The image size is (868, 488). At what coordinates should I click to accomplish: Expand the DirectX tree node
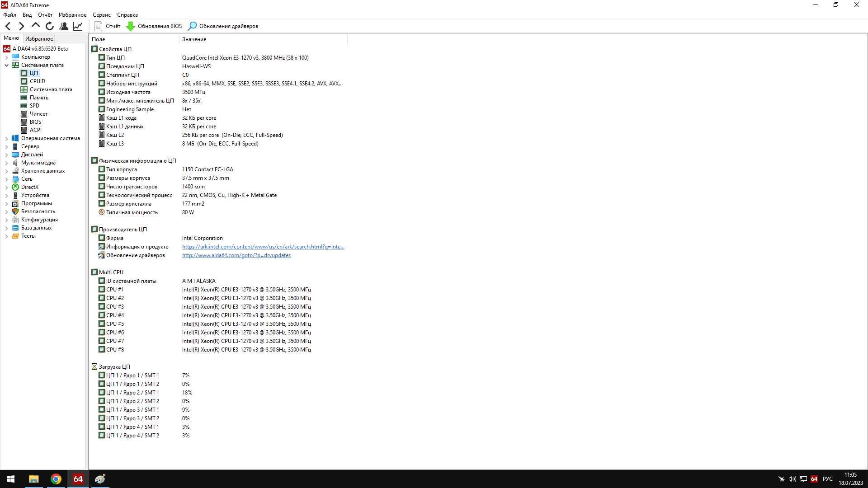[x=7, y=187]
